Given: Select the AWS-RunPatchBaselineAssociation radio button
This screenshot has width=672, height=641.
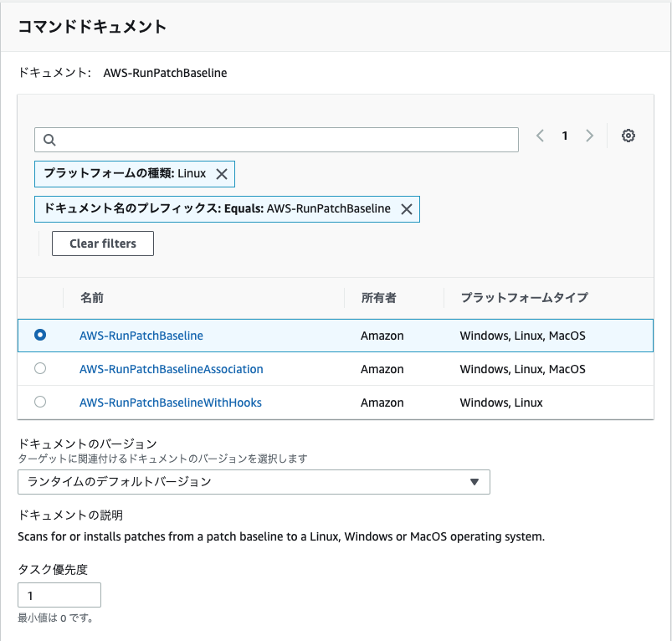Looking at the screenshot, I should [x=39, y=369].
